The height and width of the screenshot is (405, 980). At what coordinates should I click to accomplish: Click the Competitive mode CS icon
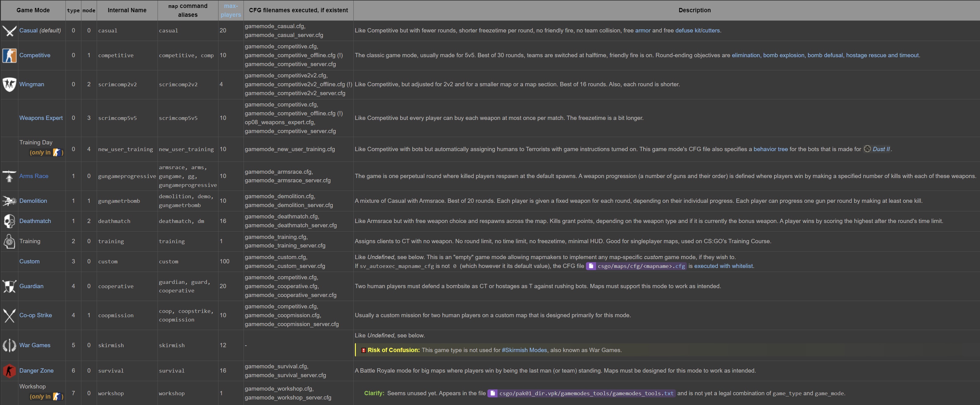tap(9, 56)
